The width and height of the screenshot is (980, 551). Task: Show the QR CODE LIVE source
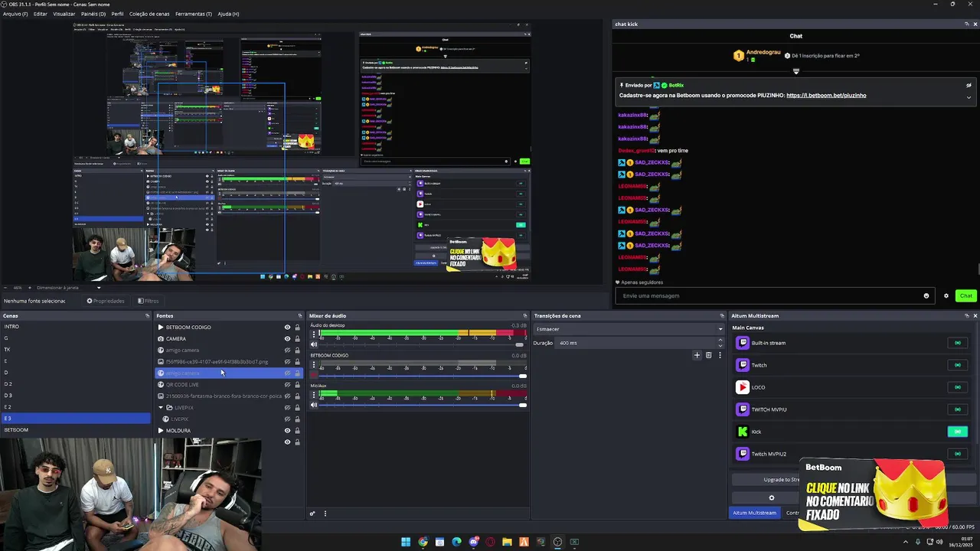(x=287, y=385)
